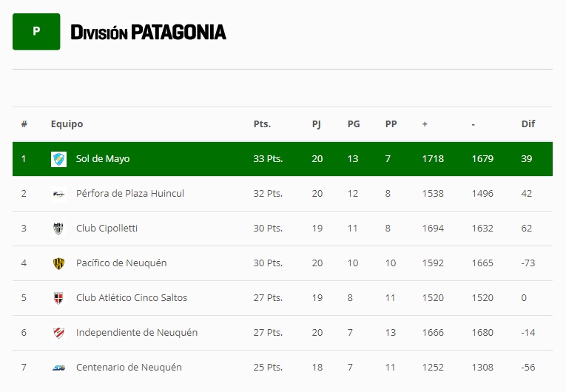The image size is (566, 392).
Task: Click the green P division badge
Action: [36, 31]
